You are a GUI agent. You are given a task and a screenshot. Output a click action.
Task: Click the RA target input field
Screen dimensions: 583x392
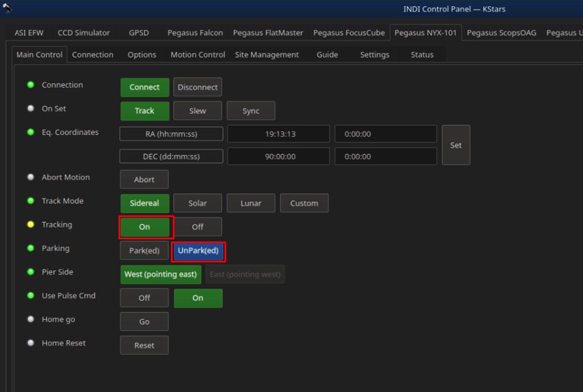(x=385, y=134)
